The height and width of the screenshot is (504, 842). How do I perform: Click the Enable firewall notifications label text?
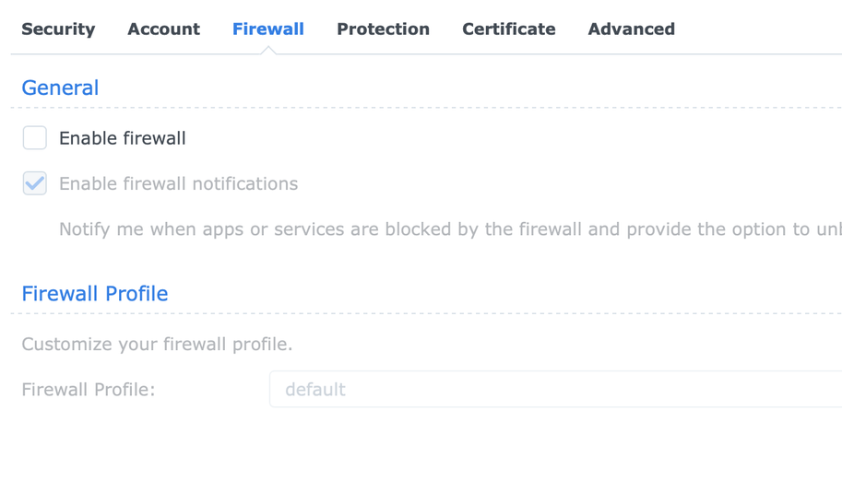(x=178, y=184)
